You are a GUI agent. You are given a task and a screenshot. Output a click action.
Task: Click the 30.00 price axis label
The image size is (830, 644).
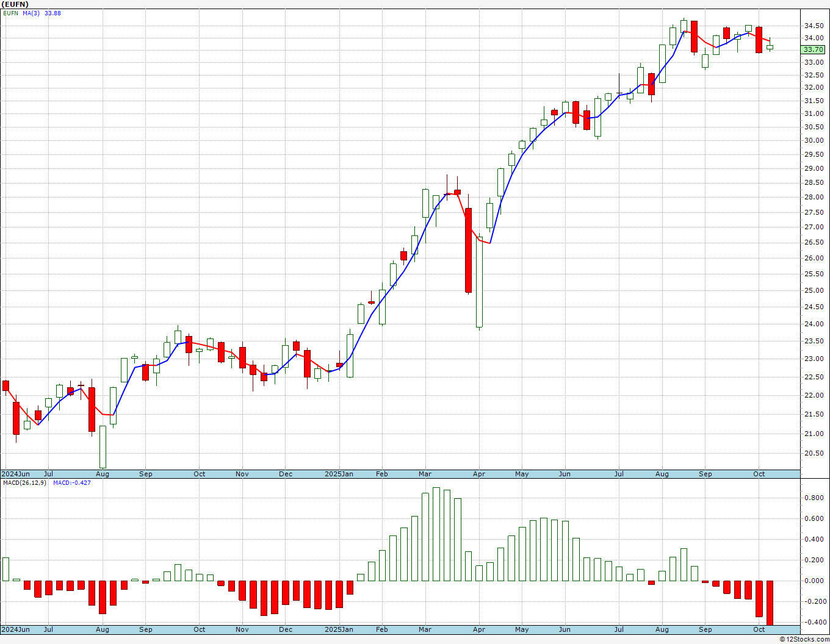814,141
